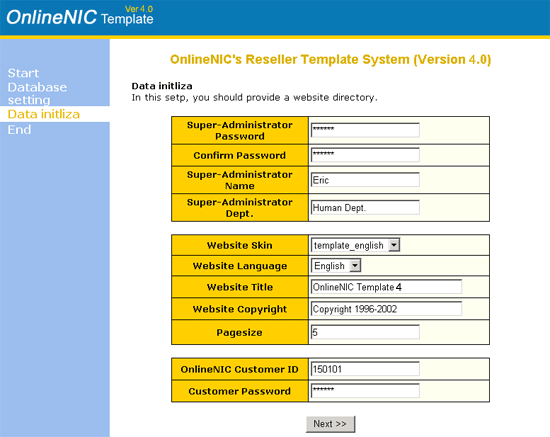The image size is (550, 437).
Task: Click the 'OnlineNIC Customer ID' label
Action: [x=240, y=369]
